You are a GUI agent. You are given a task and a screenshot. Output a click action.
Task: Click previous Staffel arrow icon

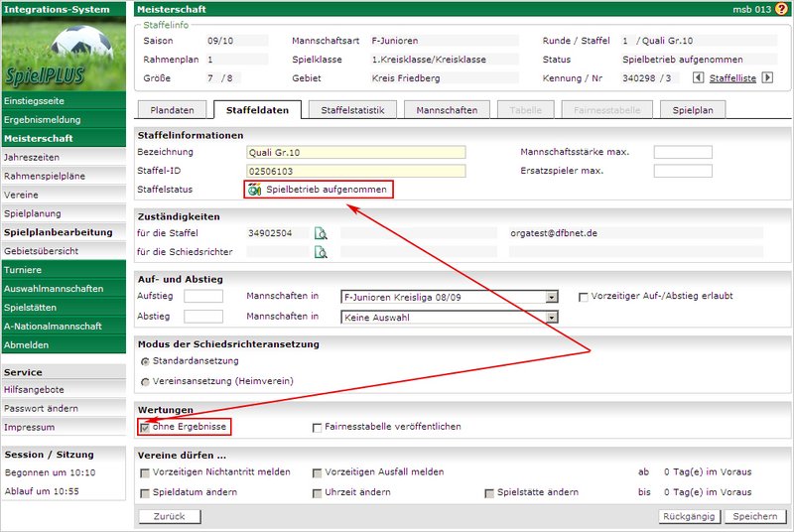coord(698,77)
